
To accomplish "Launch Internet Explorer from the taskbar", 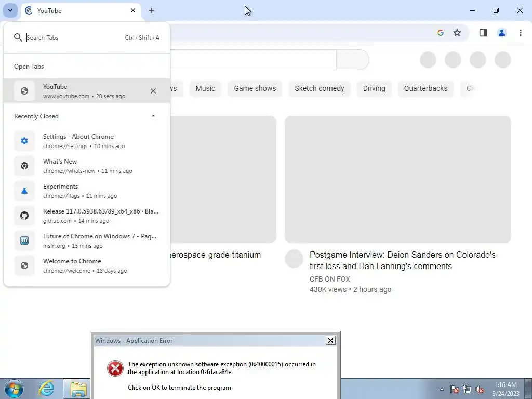I will (x=46, y=389).
